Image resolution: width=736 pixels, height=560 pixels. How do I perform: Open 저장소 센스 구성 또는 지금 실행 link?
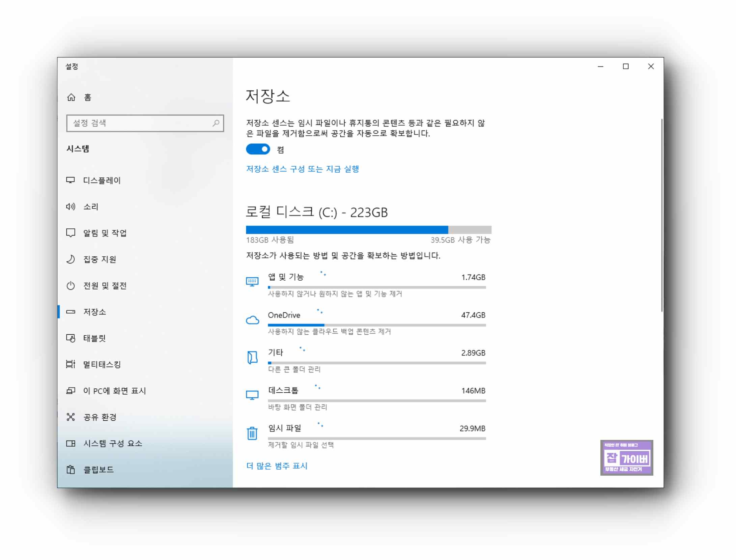tap(302, 169)
